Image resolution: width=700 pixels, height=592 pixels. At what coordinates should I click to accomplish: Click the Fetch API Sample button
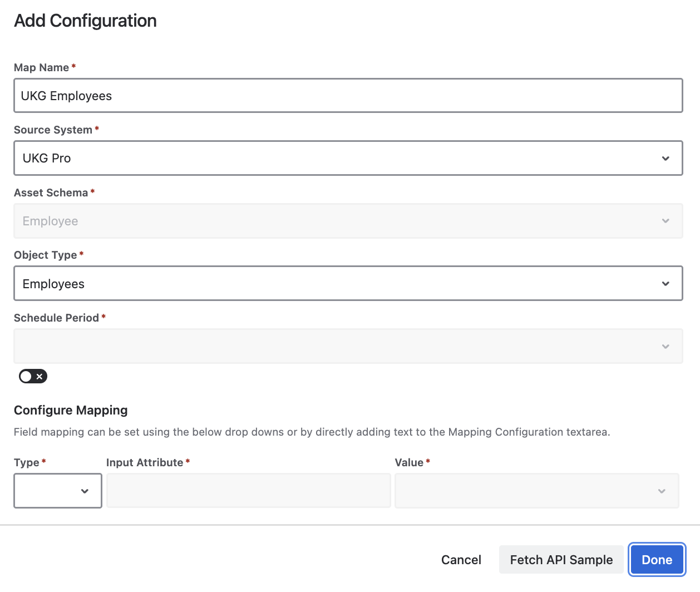pyautogui.click(x=561, y=560)
